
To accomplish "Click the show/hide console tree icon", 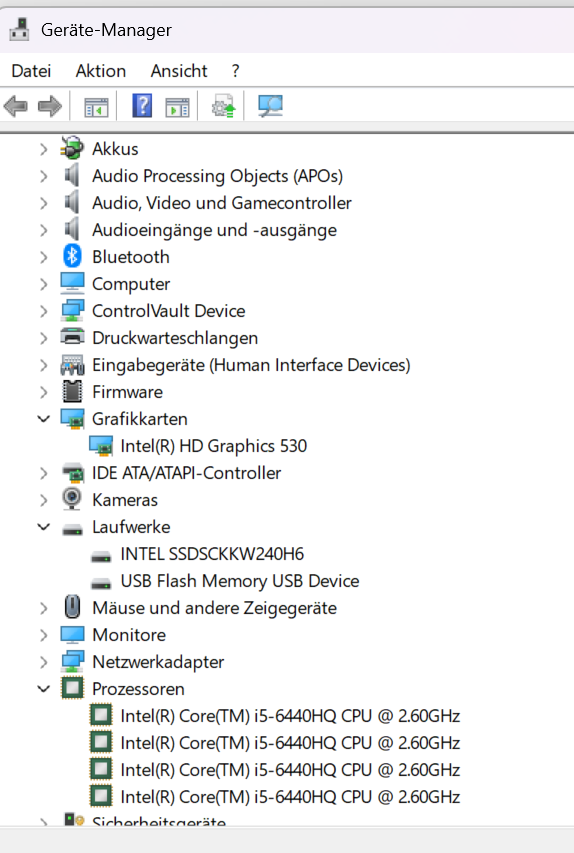I will click(96, 107).
